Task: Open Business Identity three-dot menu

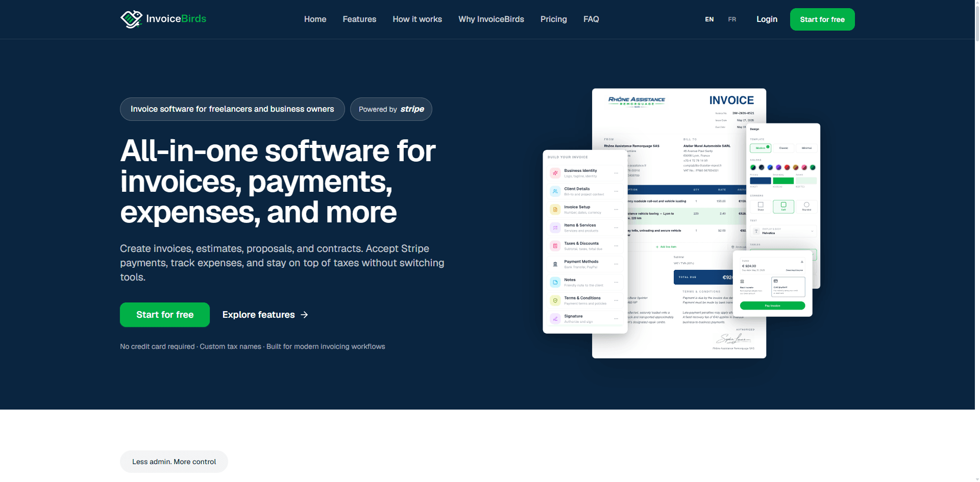Action: click(616, 173)
